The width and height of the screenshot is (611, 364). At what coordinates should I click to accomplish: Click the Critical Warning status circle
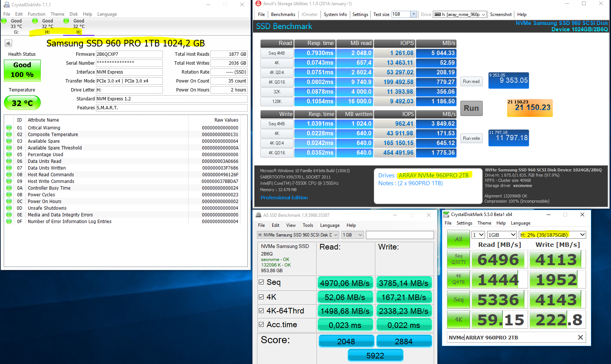[9, 128]
